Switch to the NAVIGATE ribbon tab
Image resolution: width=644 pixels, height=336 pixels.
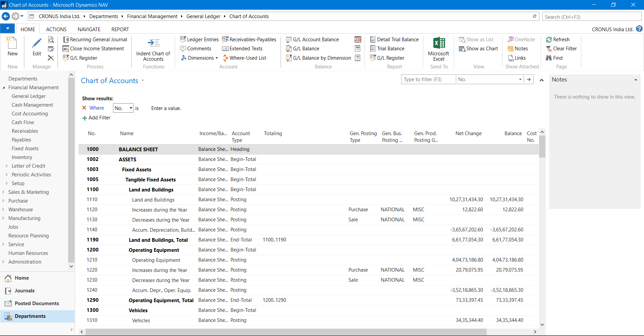tap(89, 29)
